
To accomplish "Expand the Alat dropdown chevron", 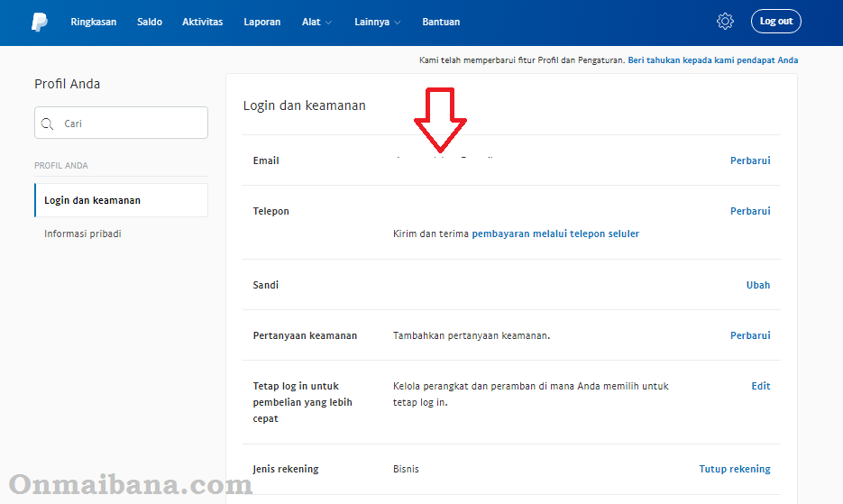I will tap(328, 23).
